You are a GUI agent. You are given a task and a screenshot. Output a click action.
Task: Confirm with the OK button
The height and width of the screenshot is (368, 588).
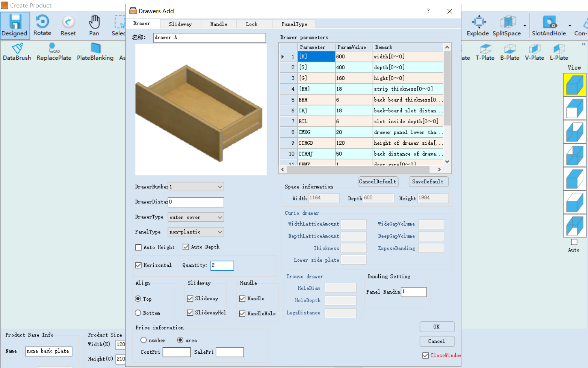click(x=437, y=327)
